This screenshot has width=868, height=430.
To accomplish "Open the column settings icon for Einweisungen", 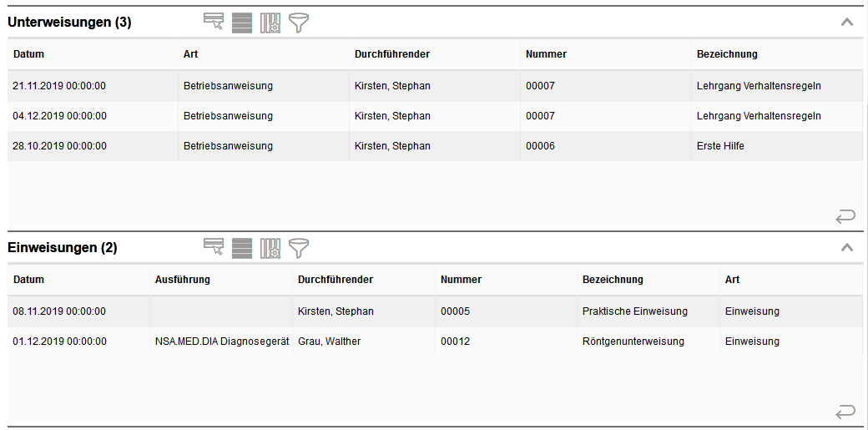I will coord(270,248).
